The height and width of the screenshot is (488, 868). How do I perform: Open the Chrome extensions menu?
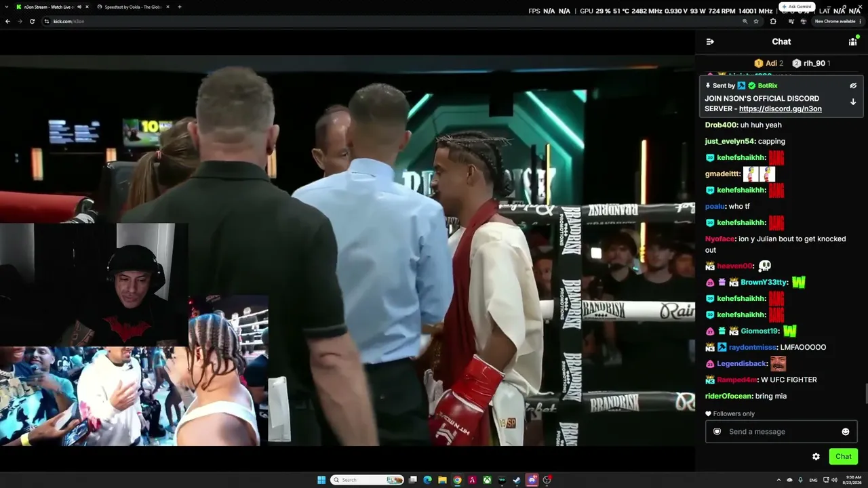click(x=773, y=22)
